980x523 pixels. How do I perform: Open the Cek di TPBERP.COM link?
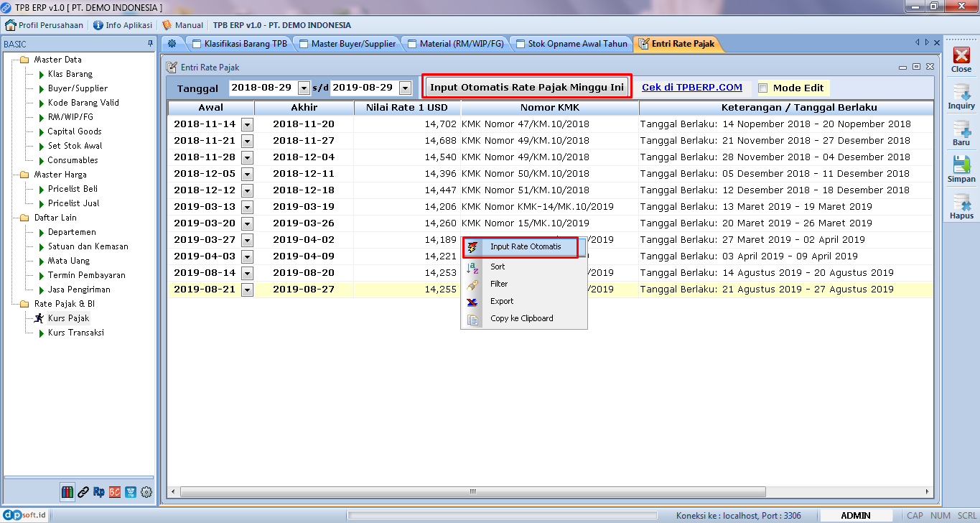(x=691, y=88)
